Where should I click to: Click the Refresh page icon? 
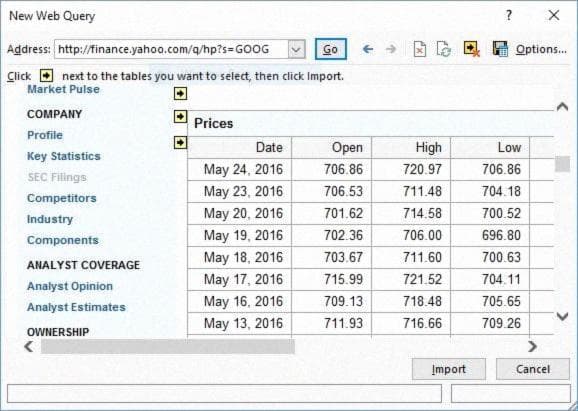tap(444, 49)
